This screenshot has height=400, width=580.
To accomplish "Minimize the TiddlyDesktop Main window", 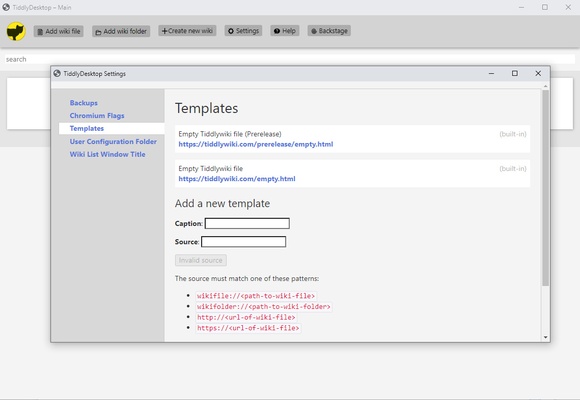I will point(522,7).
